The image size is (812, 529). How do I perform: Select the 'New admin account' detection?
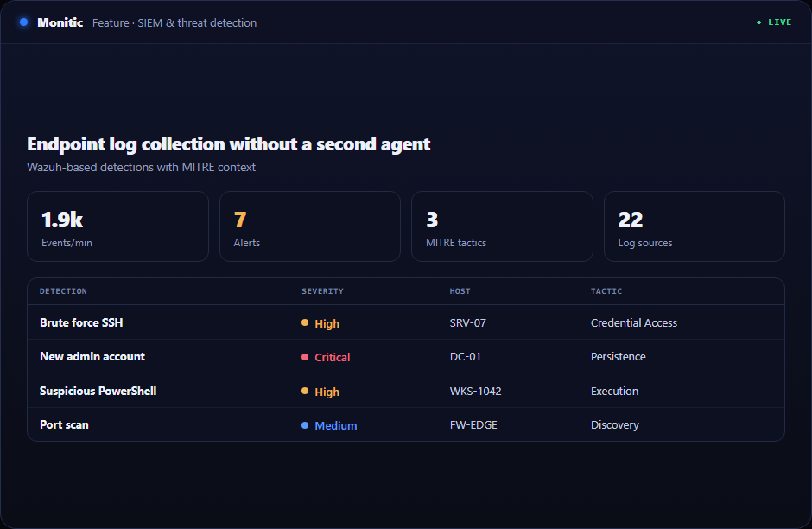pyautogui.click(x=92, y=356)
